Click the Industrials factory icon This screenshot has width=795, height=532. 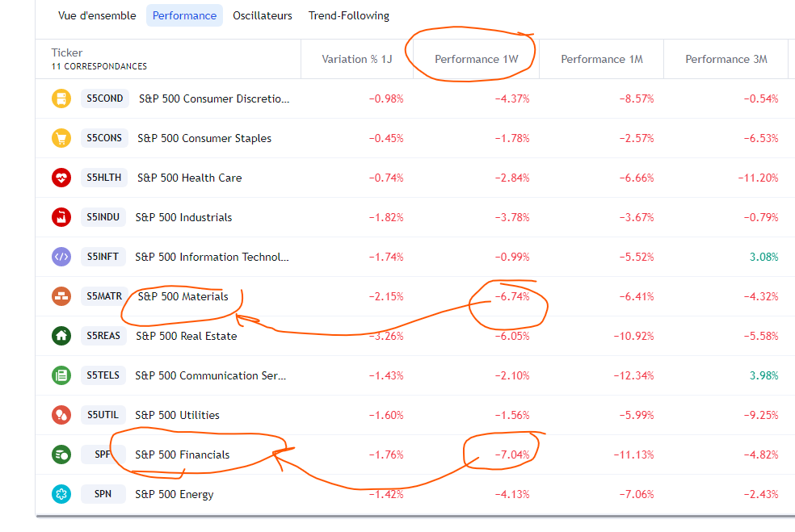pos(61,217)
